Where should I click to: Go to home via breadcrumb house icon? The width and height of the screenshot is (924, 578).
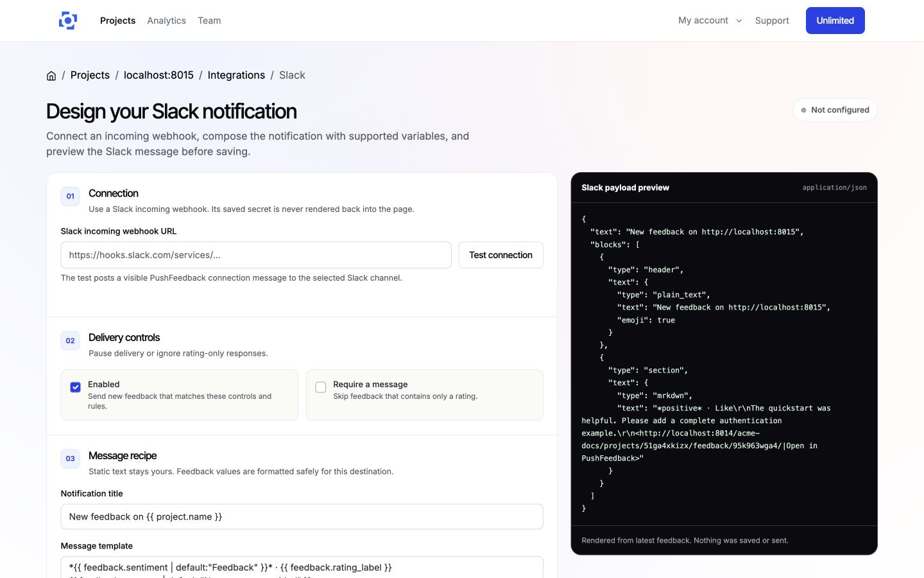tap(51, 76)
